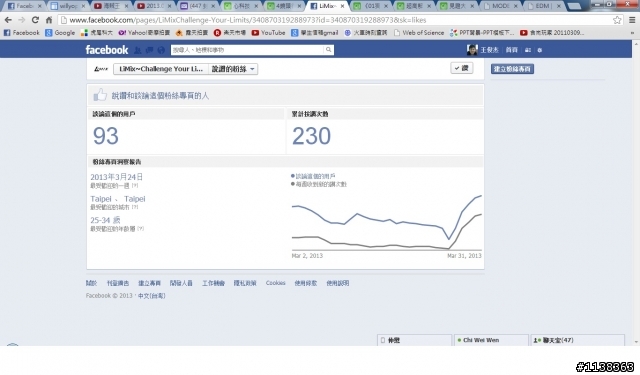
Task: Bookmark this page with the star
Action: tap(617, 20)
